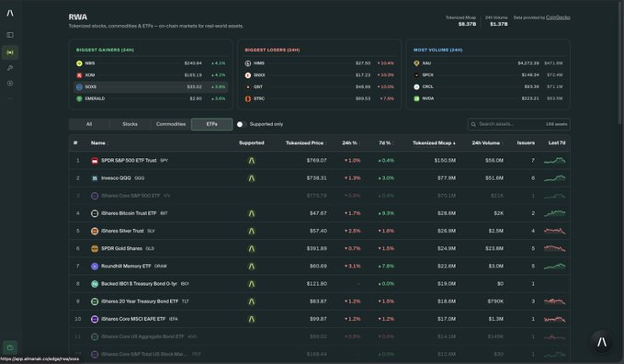The height and width of the screenshot is (364, 624).
Task: Click the $17.0M mcap in iShares MSCI EAFE row
Action: (447, 319)
